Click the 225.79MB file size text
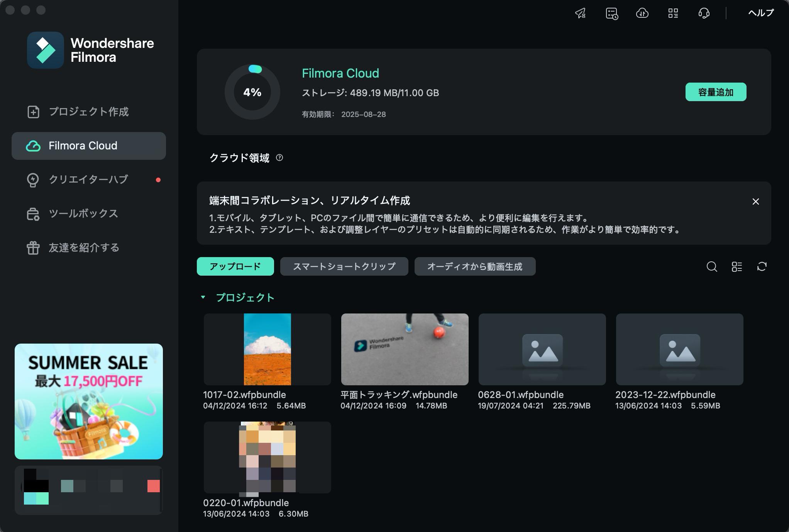The height and width of the screenshot is (532, 789). coord(572,406)
